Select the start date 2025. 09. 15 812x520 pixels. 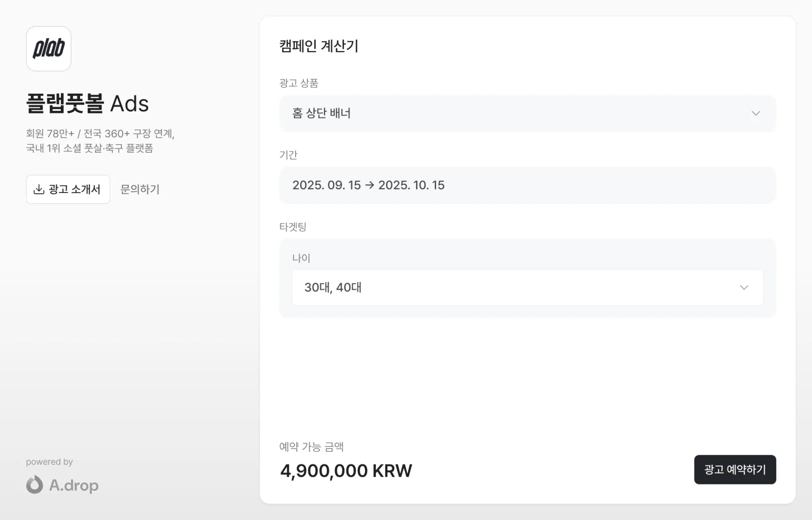click(x=326, y=185)
